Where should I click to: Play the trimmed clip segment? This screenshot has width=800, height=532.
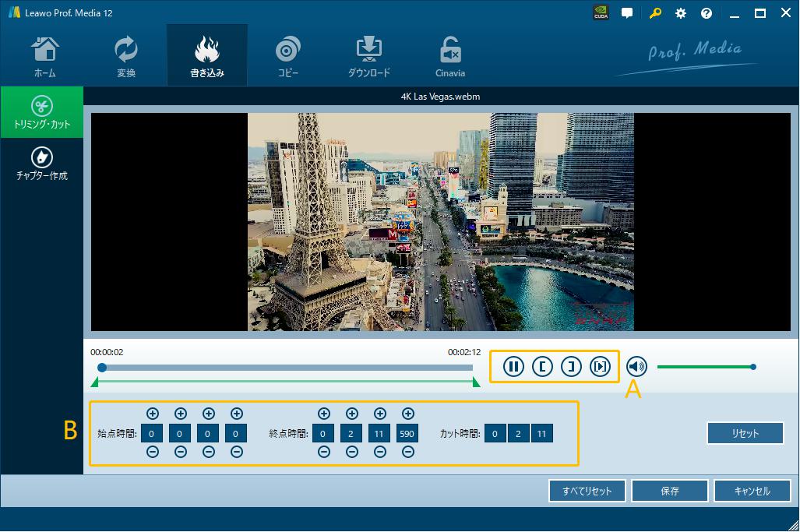click(600, 366)
